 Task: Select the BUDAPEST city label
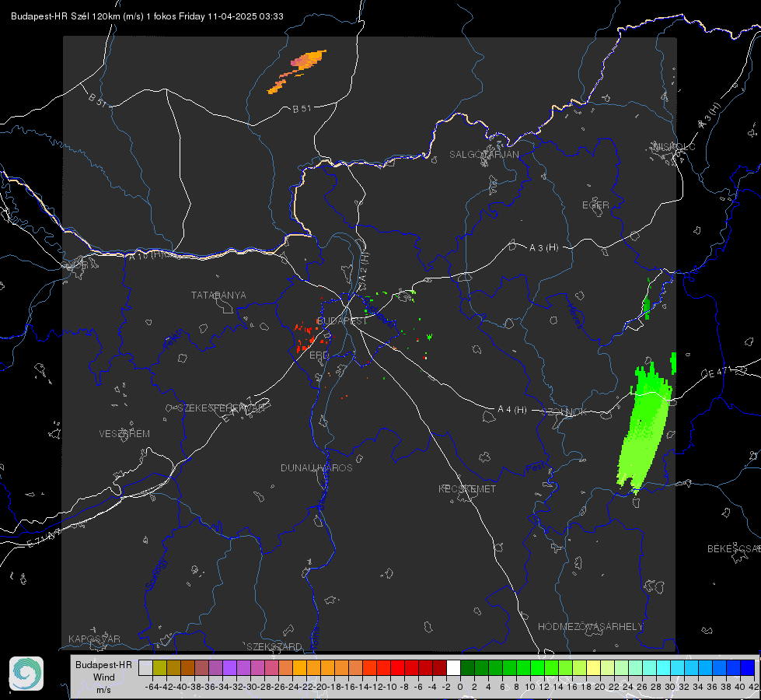tap(342, 321)
